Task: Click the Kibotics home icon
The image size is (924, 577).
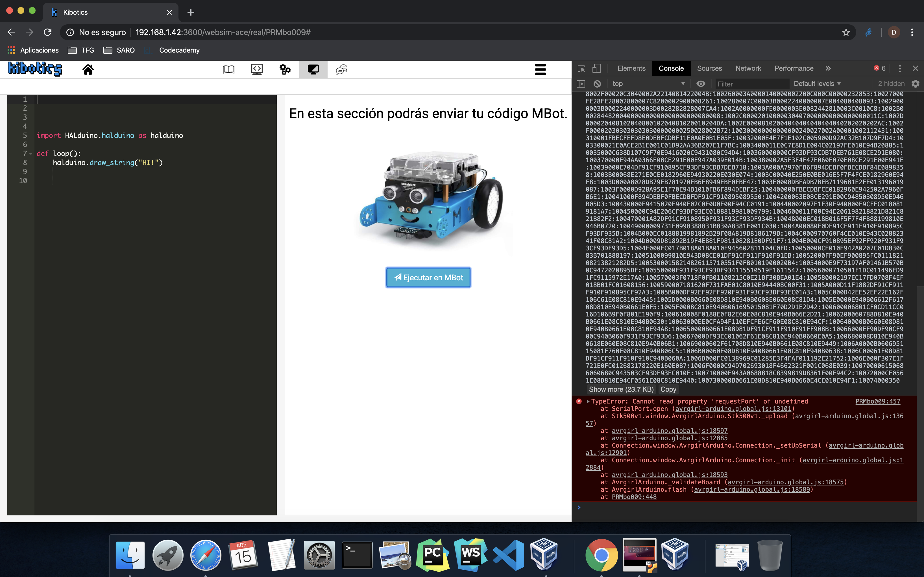Action: point(88,70)
